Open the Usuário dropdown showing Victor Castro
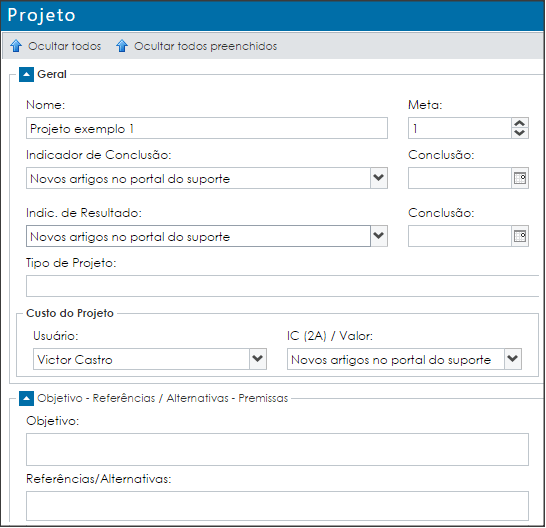 click(x=258, y=359)
